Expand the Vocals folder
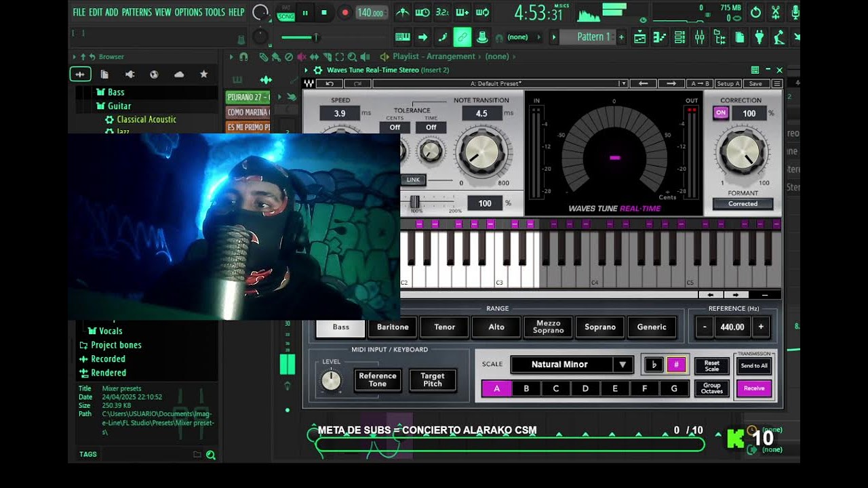 106,331
